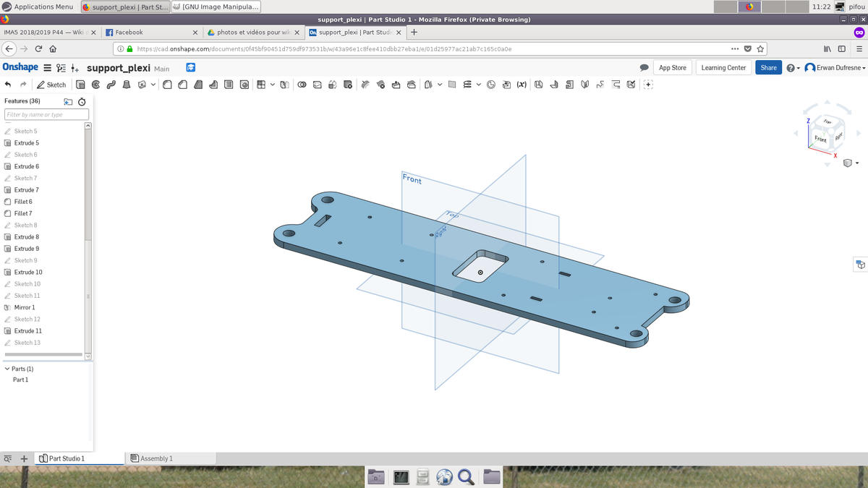This screenshot has height=488, width=868.
Task: Click the Sketch tool button
Action: pyautogui.click(x=51, y=85)
